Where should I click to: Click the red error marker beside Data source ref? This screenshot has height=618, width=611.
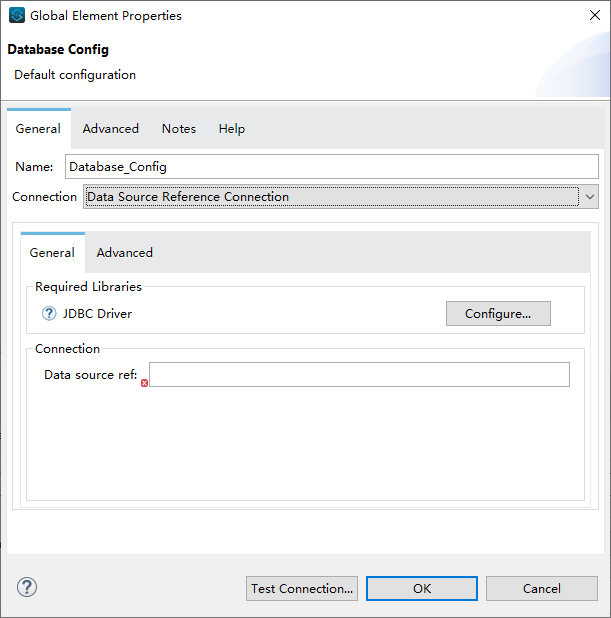click(144, 383)
